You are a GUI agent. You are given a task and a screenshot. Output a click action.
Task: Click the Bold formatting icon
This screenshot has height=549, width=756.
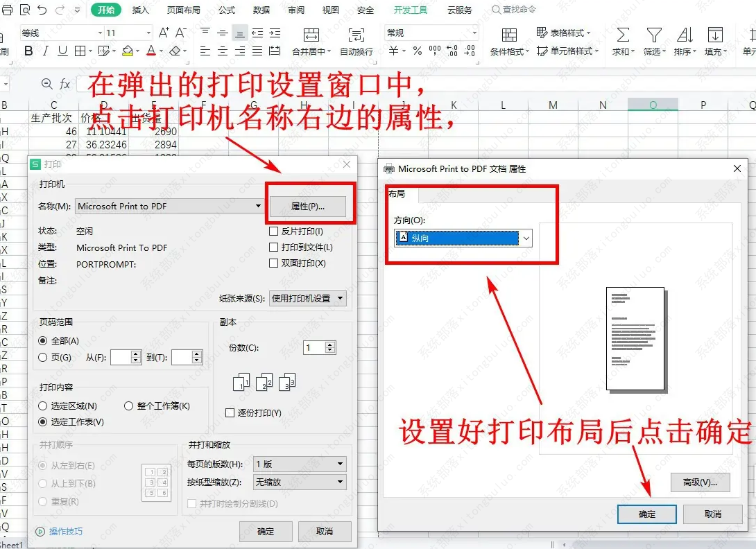pos(28,51)
